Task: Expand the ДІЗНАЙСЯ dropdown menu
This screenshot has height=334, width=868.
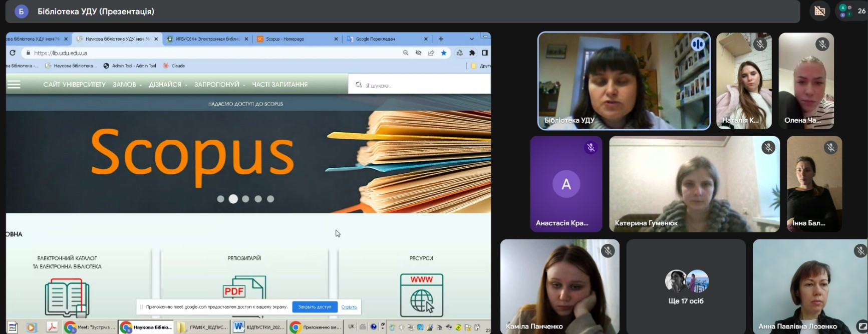Action: point(167,85)
